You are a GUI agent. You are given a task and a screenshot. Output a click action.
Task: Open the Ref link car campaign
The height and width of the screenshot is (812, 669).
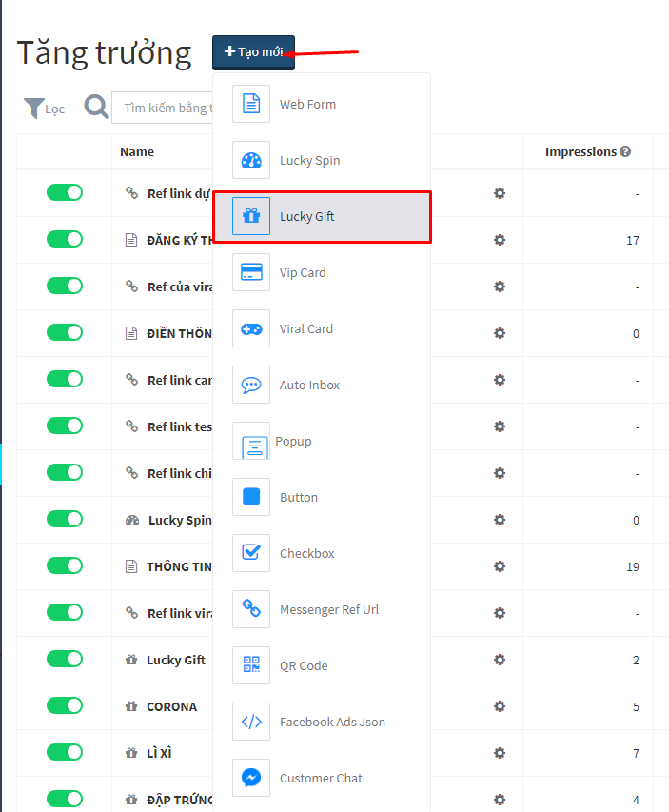[180, 380]
